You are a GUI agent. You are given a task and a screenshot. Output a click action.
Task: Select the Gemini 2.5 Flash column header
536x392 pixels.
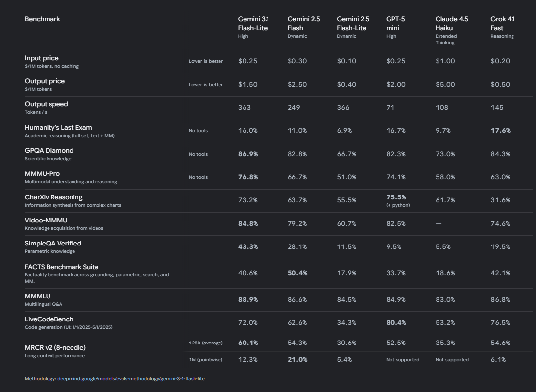tap(304, 24)
